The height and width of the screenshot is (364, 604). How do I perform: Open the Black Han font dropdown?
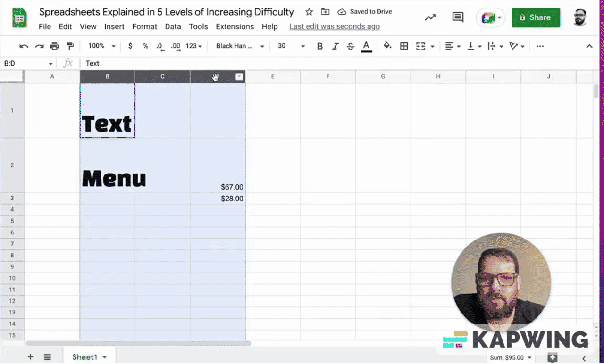tap(240, 46)
